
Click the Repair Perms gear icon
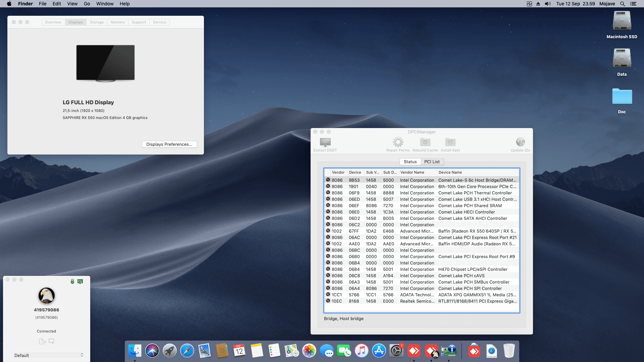click(398, 142)
